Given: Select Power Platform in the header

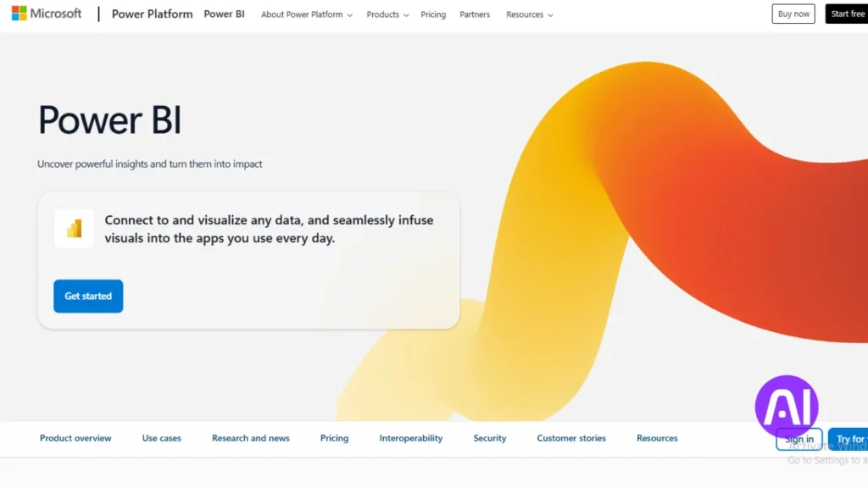Looking at the screenshot, I should tap(152, 14).
